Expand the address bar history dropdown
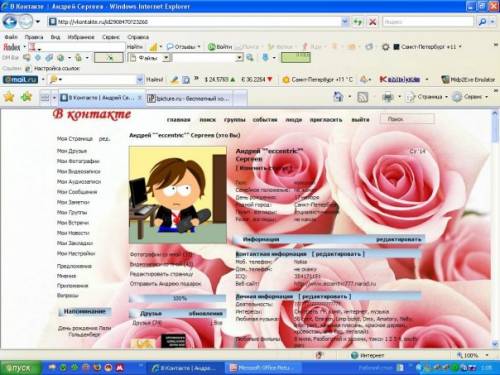Screen dimensions: 500x375 coord(345,22)
